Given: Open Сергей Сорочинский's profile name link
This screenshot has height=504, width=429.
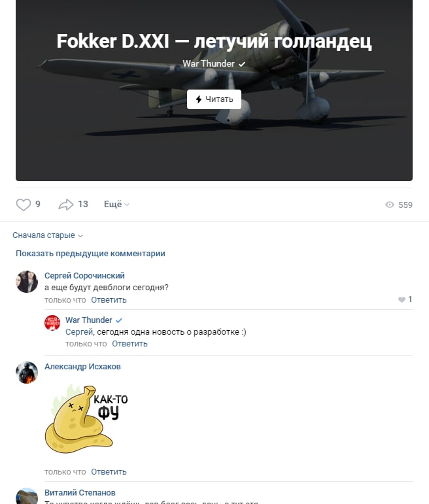Looking at the screenshot, I should (x=84, y=276).
